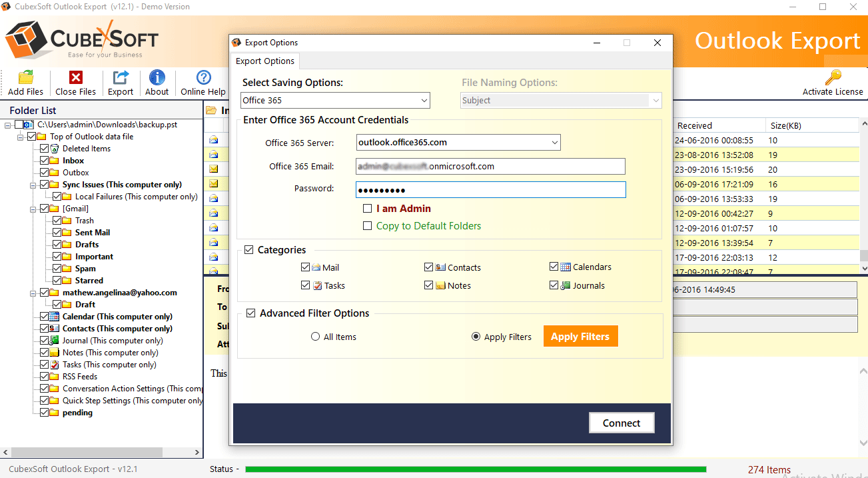Viewport: 868px width, 478px height.
Task: Select the Sent Mail folder in tree
Action: coord(93,233)
